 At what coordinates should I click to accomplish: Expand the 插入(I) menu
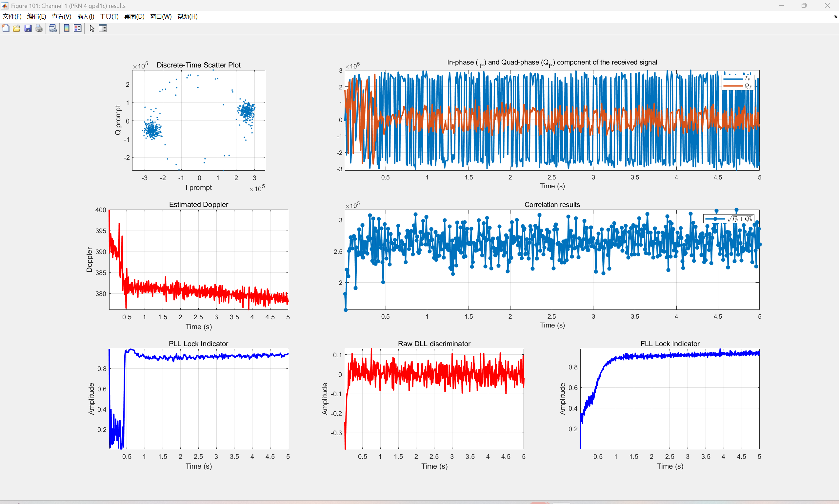coord(85,17)
